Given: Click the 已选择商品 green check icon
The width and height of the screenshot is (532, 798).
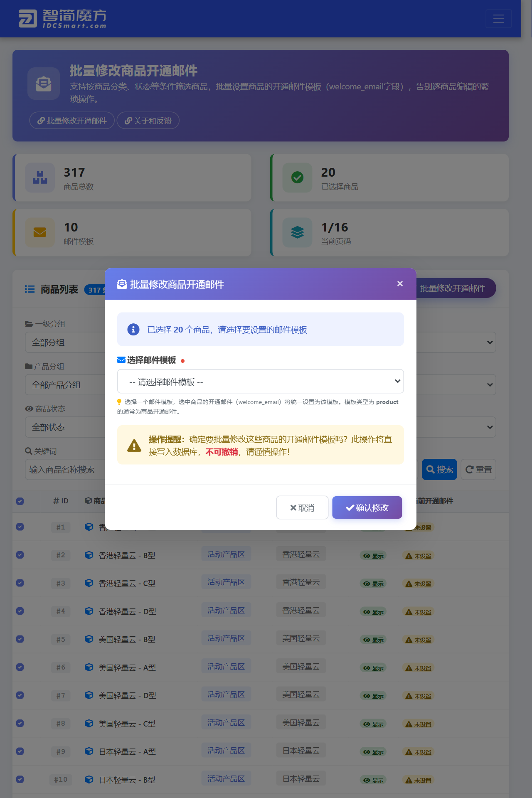Looking at the screenshot, I should tap(297, 177).
